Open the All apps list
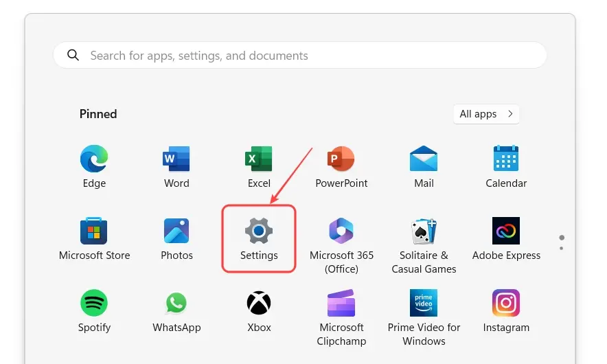 (486, 114)
